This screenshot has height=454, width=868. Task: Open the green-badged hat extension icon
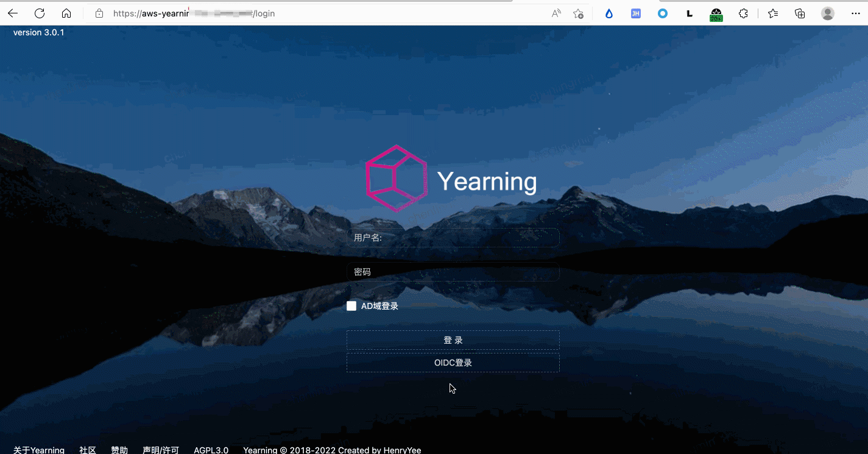716,15
